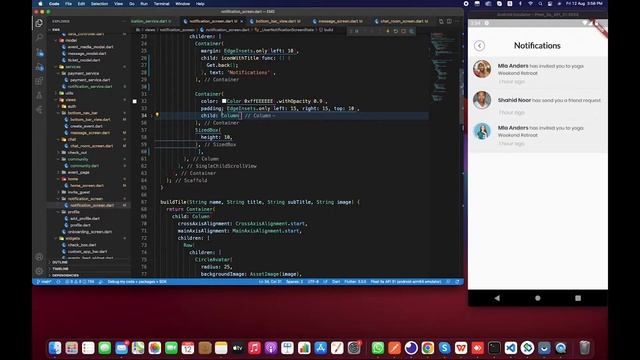Open ticket_model.dart in explorer
The height and width of the screenshot is (360, 640).
click(x=84, y=60)
